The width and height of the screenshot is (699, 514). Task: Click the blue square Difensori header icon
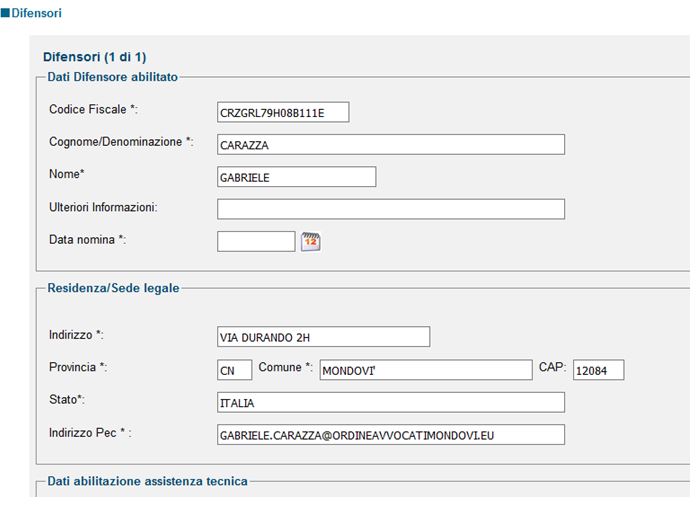5,12
